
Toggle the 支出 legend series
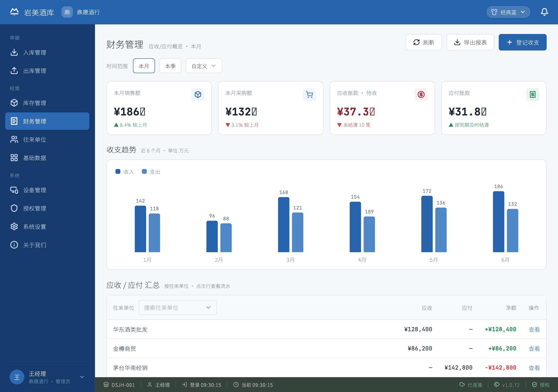point(151,172)
